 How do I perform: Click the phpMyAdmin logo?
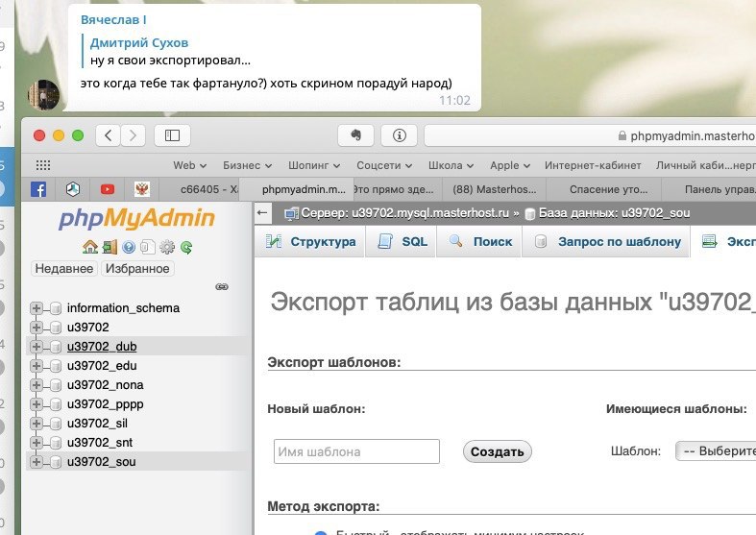[137, 218]
